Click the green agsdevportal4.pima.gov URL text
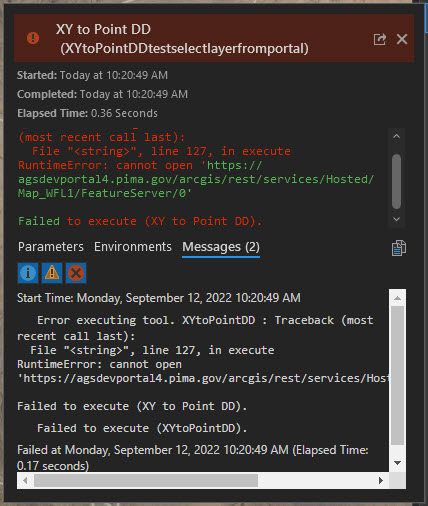Screen dimensions: 428x506 [196, 186]
